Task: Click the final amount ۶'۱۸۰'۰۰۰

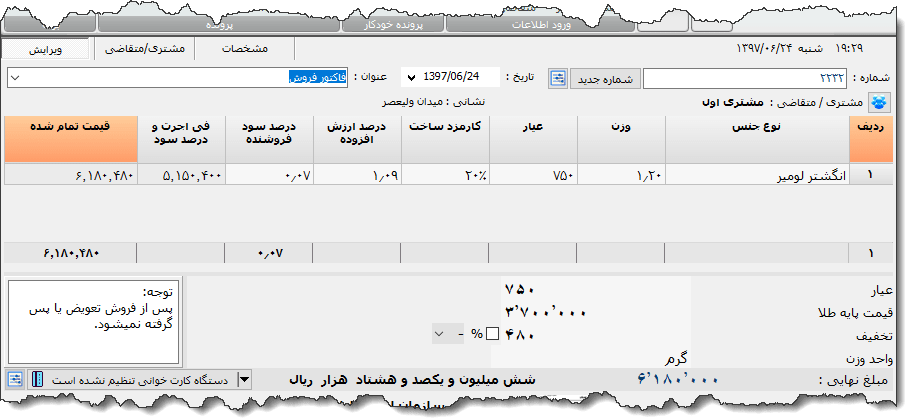Action: (x=678, y=379)
